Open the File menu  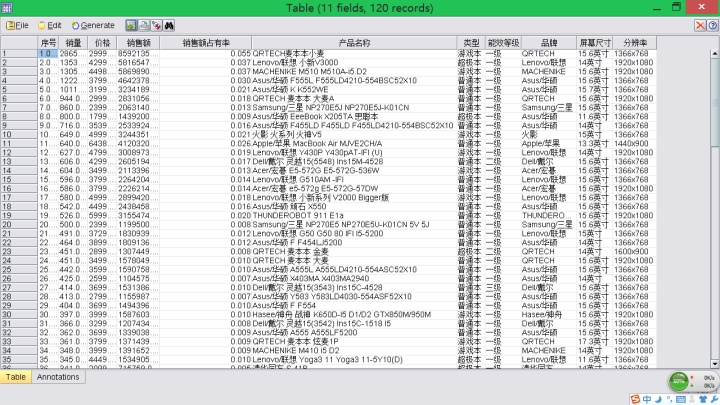click(17, 25)
